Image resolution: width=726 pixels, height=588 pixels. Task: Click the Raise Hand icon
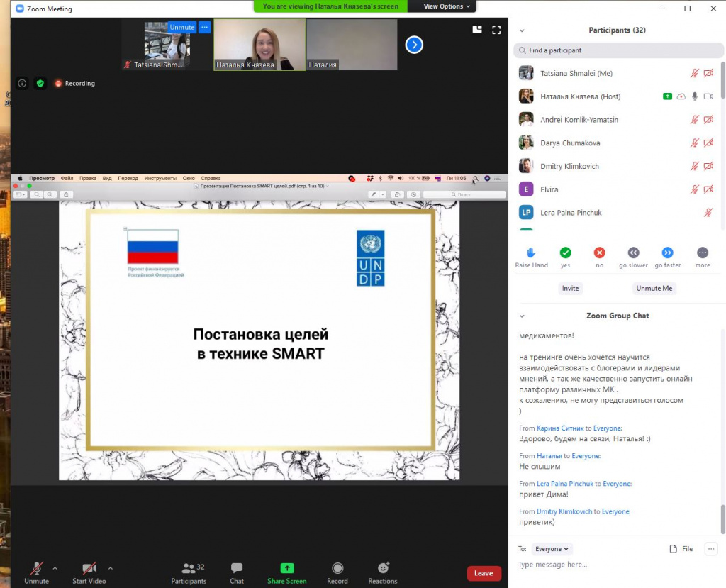coord(531,253)
